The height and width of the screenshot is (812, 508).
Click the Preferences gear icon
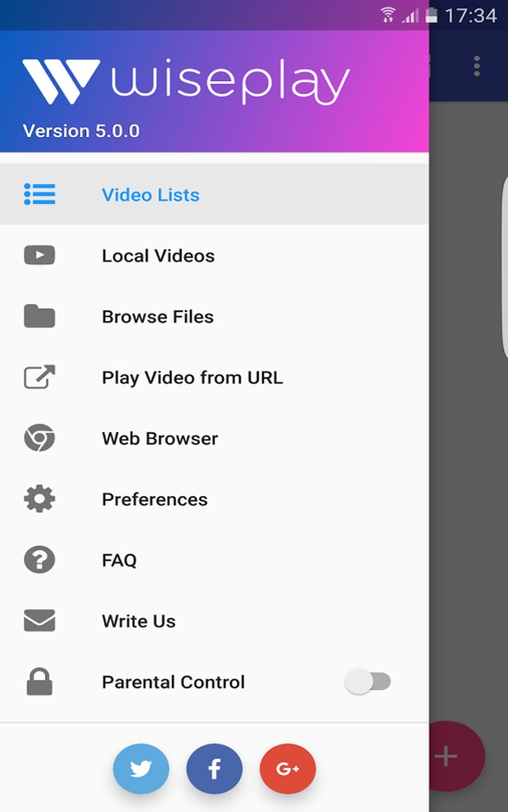coord(39,499)
